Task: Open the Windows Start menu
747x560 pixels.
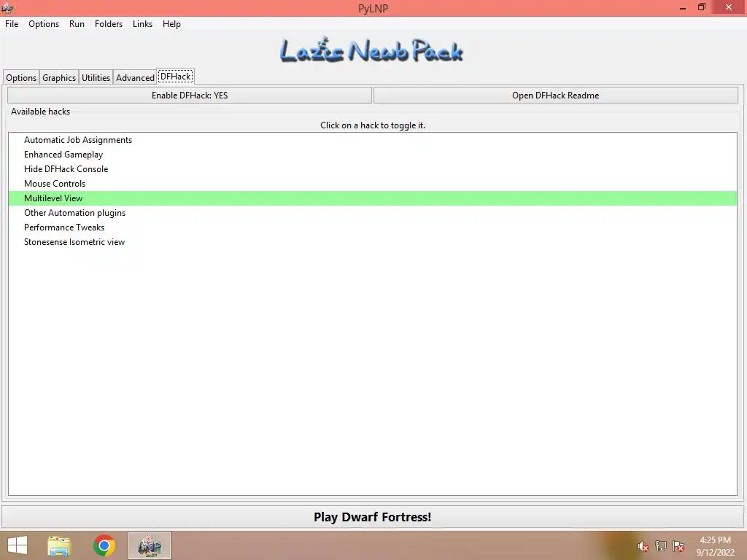Action: pos(18,545)
